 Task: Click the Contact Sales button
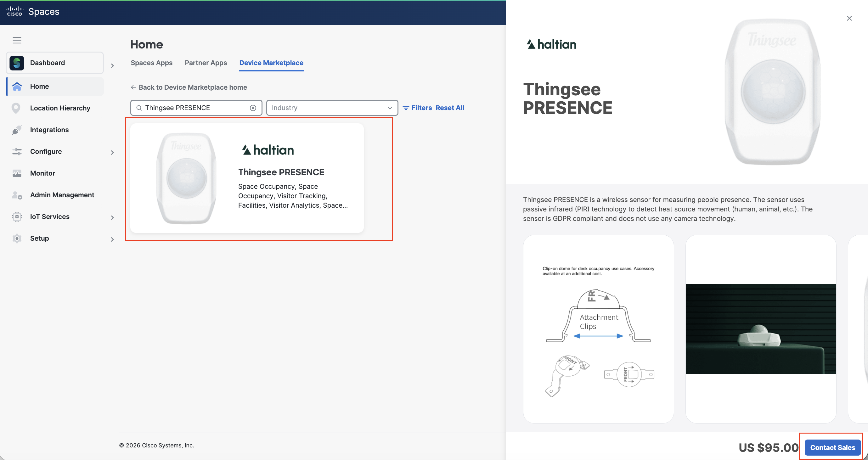coord(832,447)
